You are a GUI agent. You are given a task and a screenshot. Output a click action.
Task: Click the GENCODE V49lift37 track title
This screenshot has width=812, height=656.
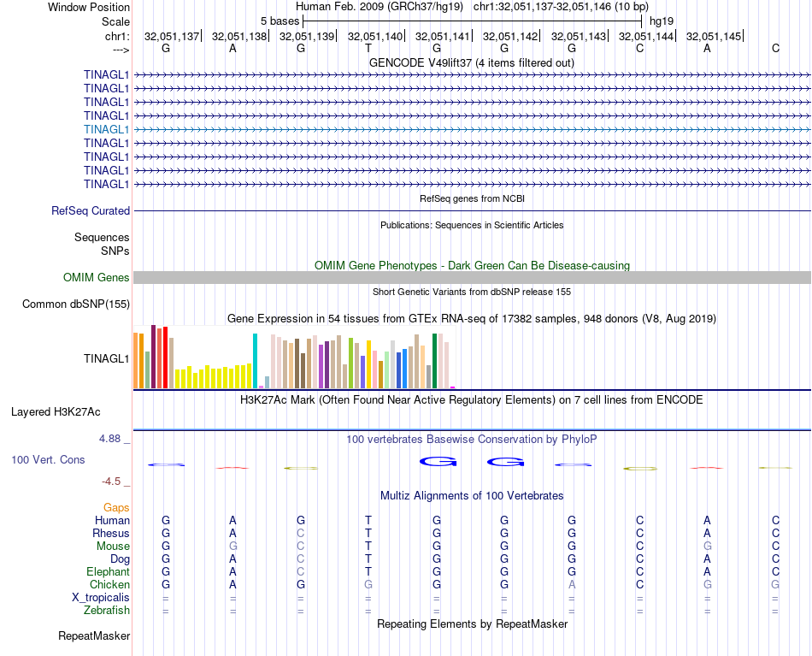point(472,63)
